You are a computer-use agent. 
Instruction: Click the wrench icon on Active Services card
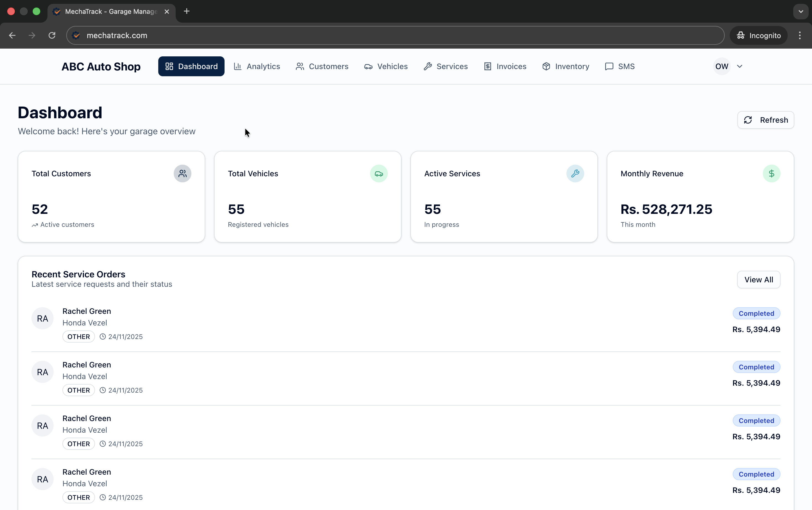[574, 173]
